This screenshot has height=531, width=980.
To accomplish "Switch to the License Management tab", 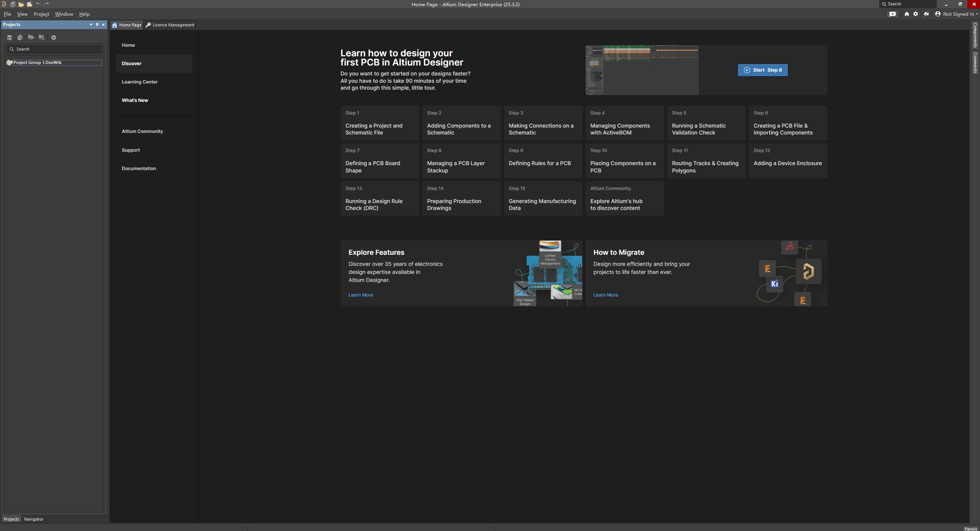I will click(170, 25).
